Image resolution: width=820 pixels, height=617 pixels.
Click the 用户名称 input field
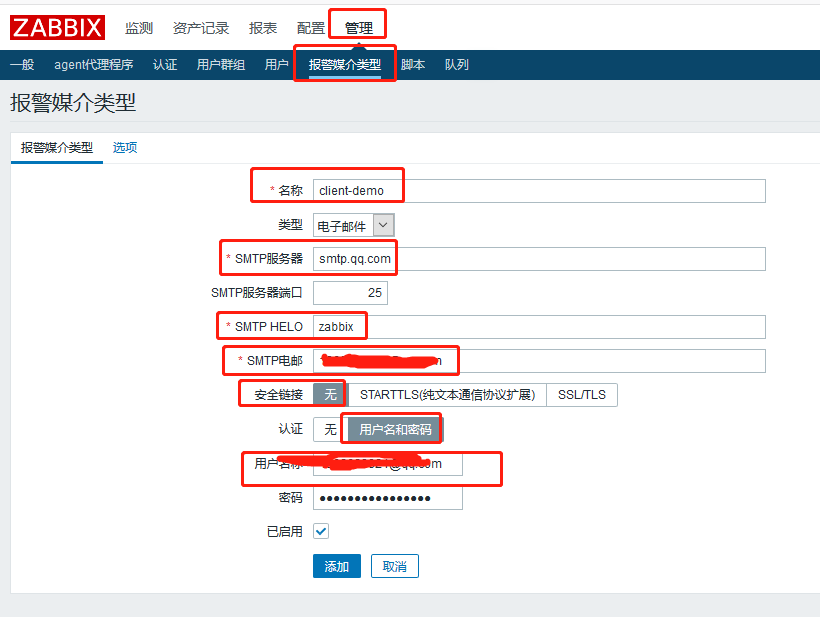388,464
